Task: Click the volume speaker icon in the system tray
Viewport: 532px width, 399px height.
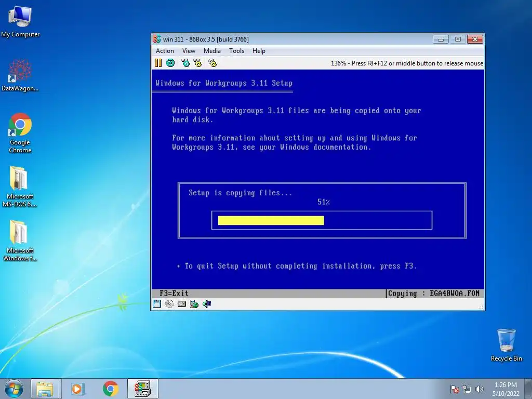Action: (x=479, y=389)
